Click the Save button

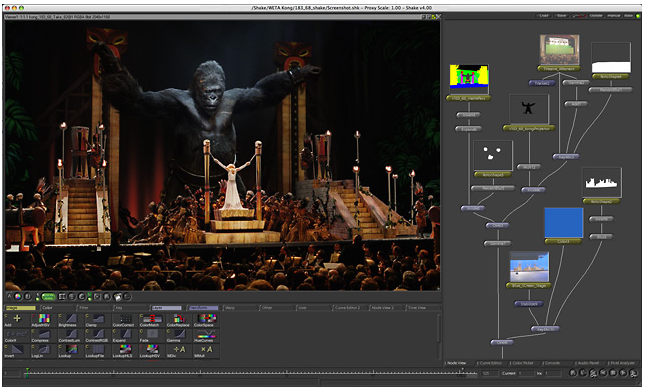(562, 16)
